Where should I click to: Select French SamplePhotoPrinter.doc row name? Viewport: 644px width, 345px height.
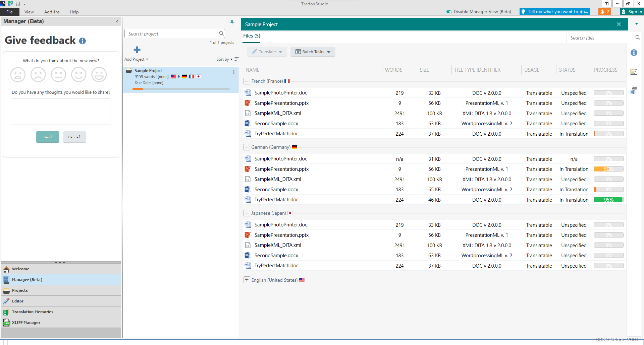click(x=281, y=93)
